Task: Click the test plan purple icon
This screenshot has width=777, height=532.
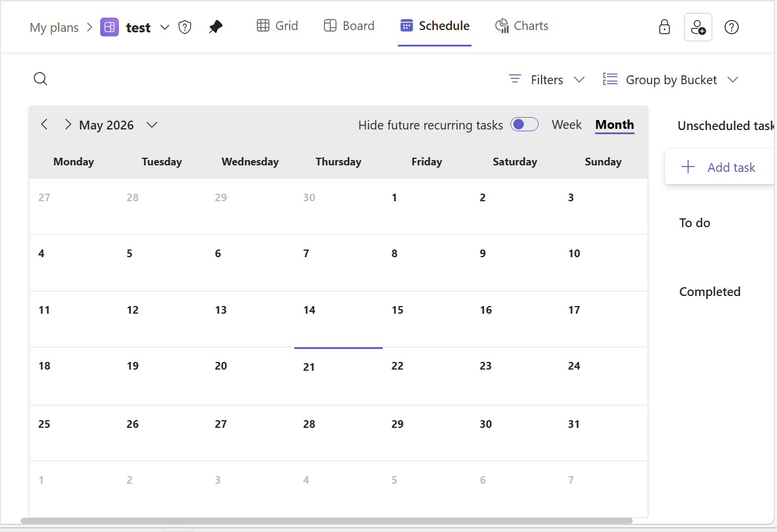Action: tap(109, 27)
